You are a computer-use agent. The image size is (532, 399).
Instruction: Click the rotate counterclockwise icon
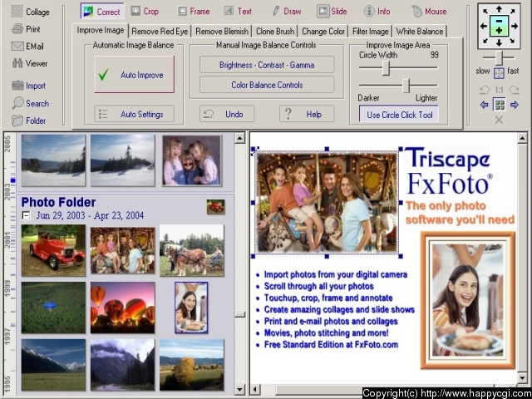(x=484, y=90)
